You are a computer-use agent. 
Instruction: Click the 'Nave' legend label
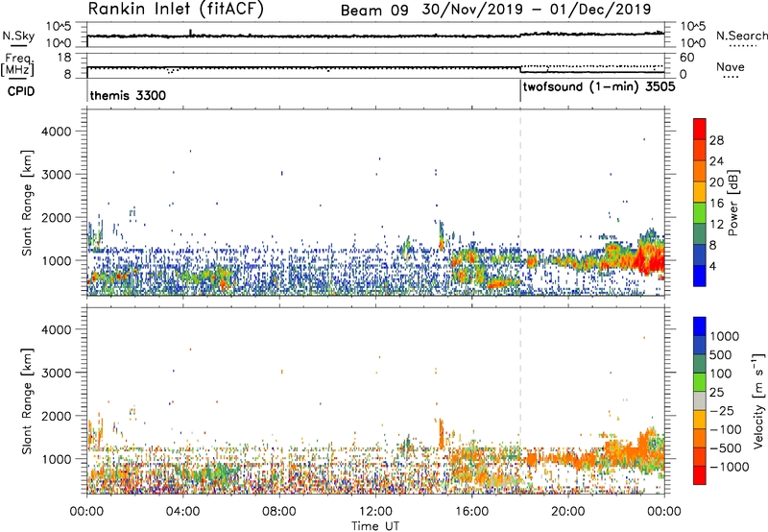click(x=730, y=67)
